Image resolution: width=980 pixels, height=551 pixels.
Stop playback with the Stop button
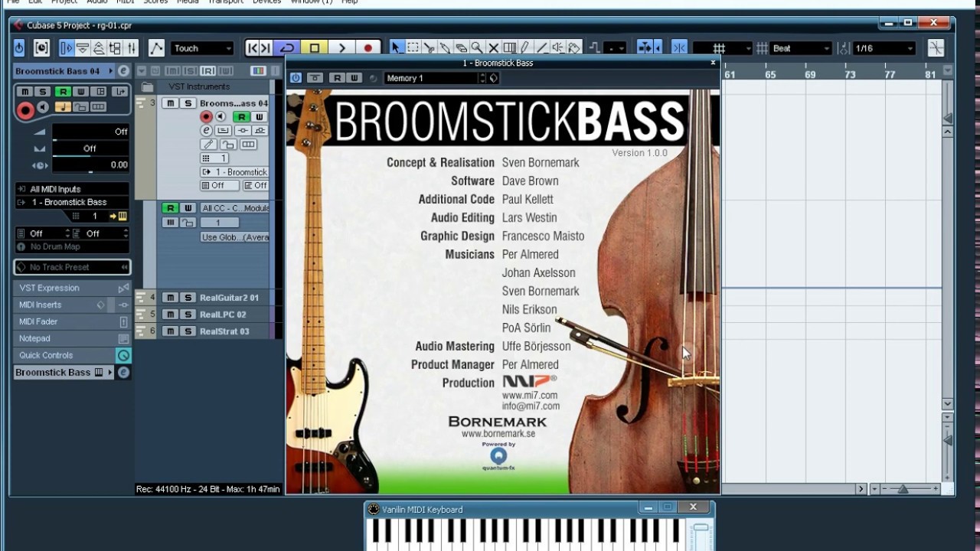point(314,48)
